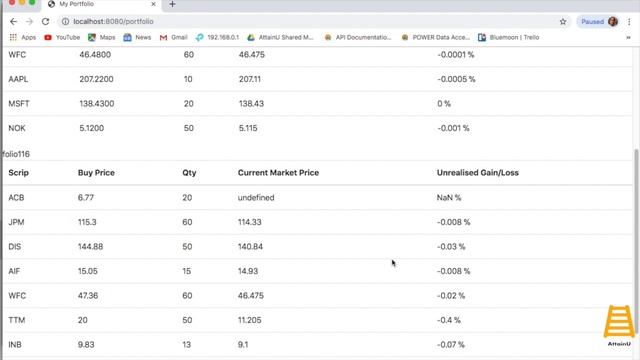This screenshot has width=640, height=360.
Task: Click NOK market price 5.115
Action: pyautogui.click(x=248, y=128)
